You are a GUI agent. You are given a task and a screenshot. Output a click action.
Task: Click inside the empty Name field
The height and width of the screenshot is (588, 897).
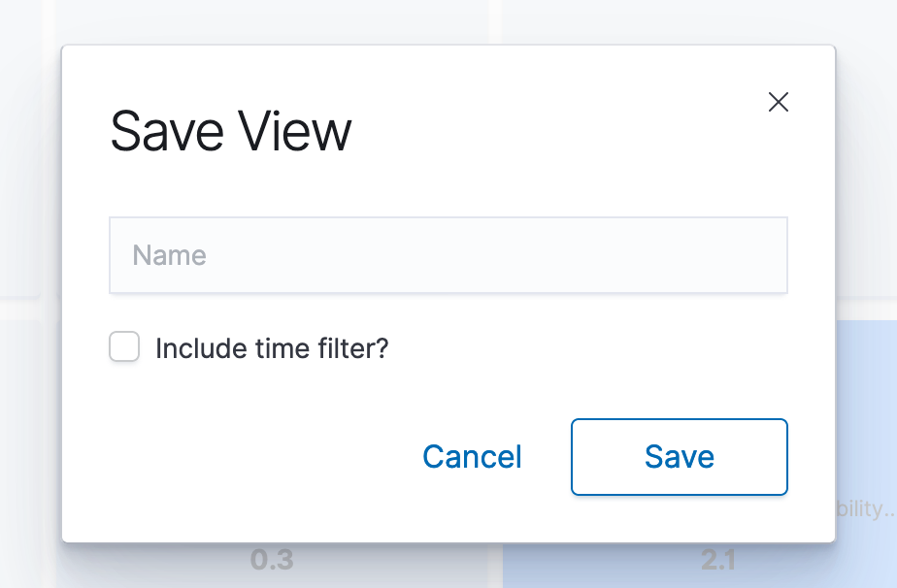point(448,254)
